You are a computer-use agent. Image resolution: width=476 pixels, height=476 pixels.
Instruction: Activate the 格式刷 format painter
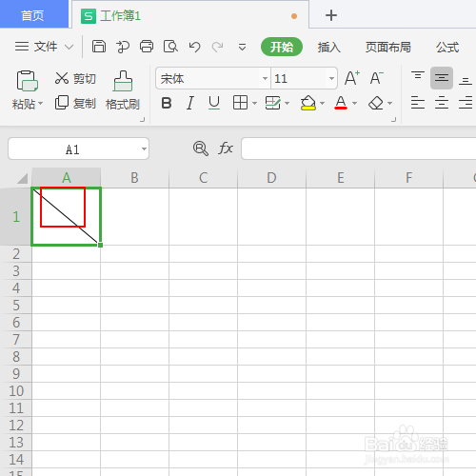pyautogui.click(x=123, y=90)
